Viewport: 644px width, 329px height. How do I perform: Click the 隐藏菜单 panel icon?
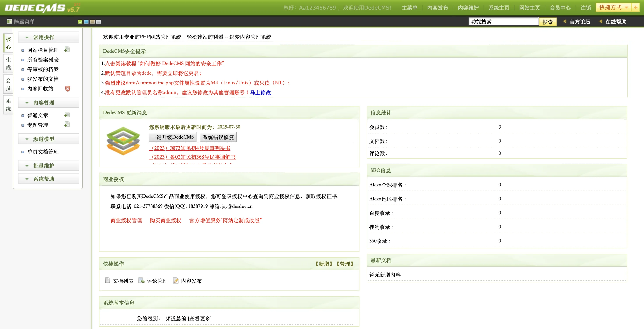coord(9,21)
